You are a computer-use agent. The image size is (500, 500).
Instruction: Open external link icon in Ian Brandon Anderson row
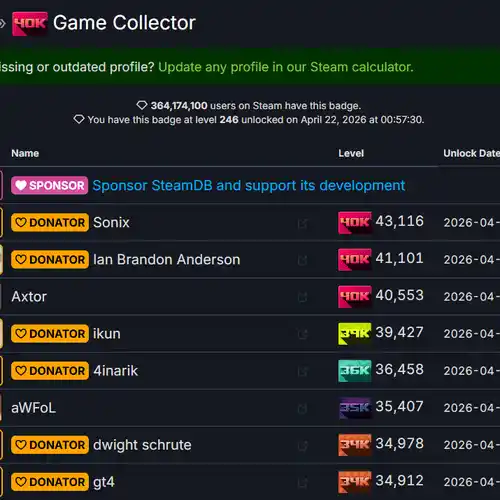pyautogui.click(x=302, y=260)
